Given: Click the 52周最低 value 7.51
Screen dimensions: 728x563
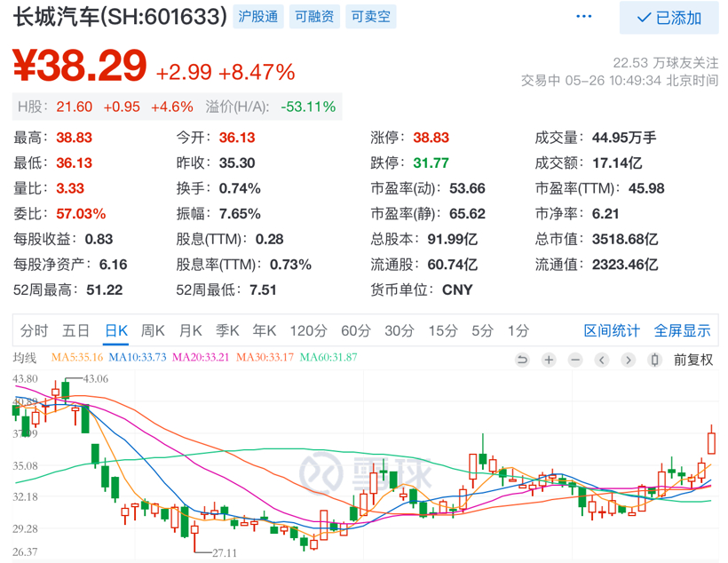Looking at the screenshot, I should (x=263, y=289).
